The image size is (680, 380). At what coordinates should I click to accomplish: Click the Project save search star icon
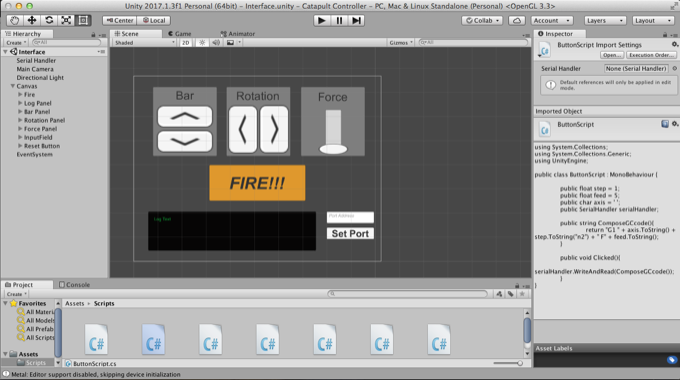pos(522,294)
